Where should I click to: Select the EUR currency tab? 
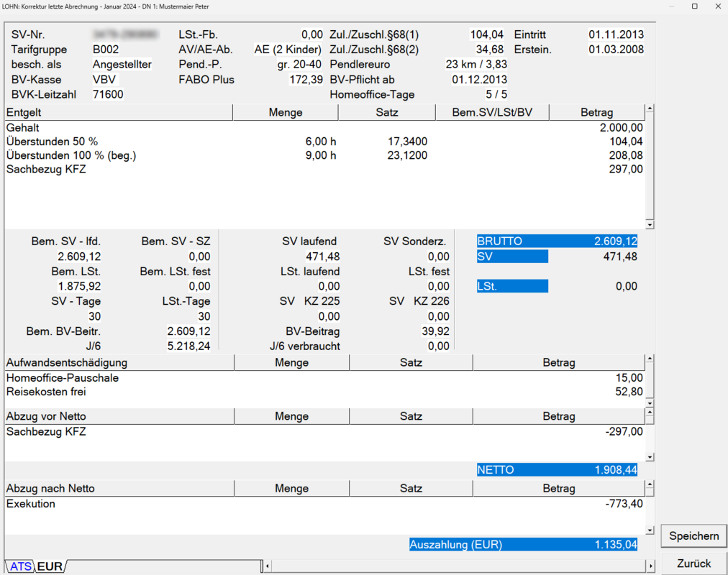50,566
